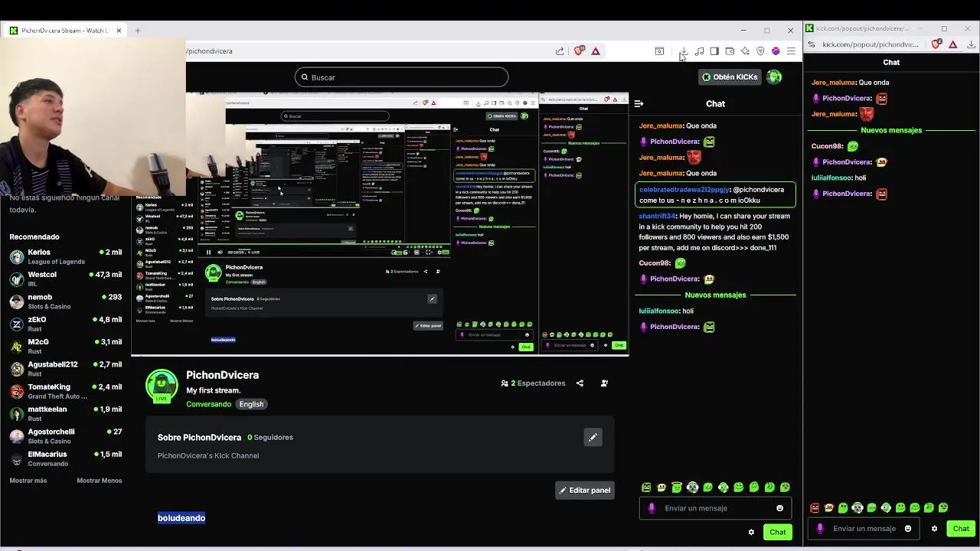Collapse the chat panel with arrow icon

point(639,103)
